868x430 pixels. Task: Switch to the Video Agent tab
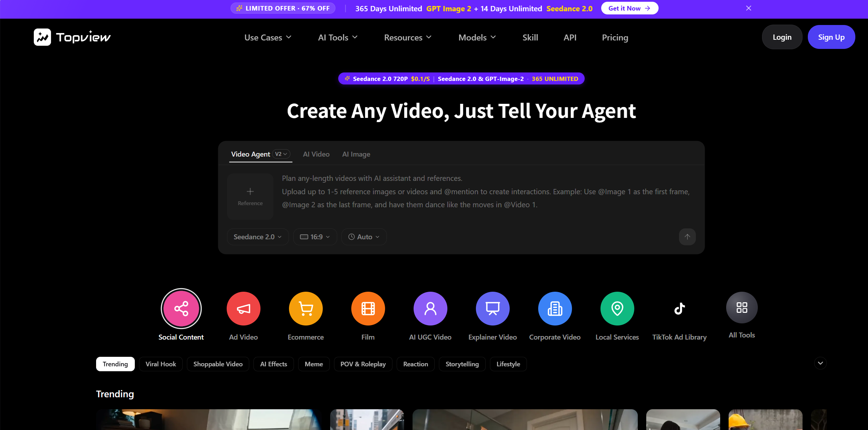pyautogui.click(x=251, y=154)
